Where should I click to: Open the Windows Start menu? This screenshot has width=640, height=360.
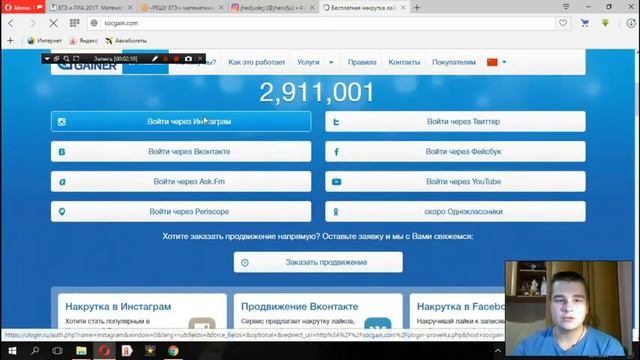coord(12,351)
